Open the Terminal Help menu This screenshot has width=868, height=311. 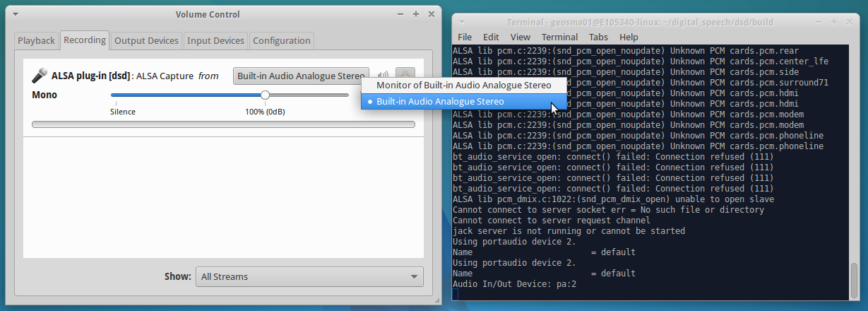[x=629, y=37]
